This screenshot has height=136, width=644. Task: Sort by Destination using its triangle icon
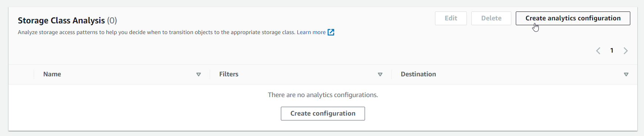point(626,74)
